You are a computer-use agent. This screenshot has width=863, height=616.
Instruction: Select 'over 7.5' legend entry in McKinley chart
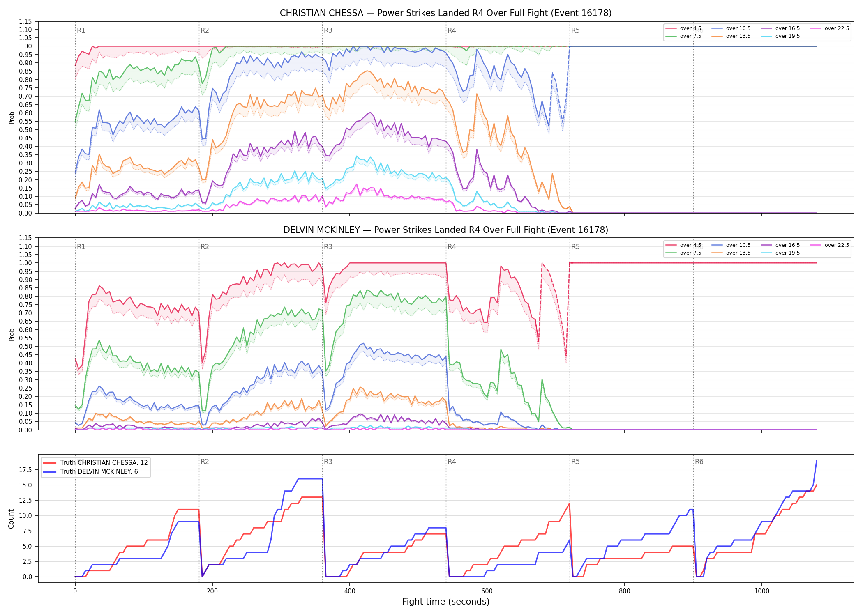click(684, 253)
